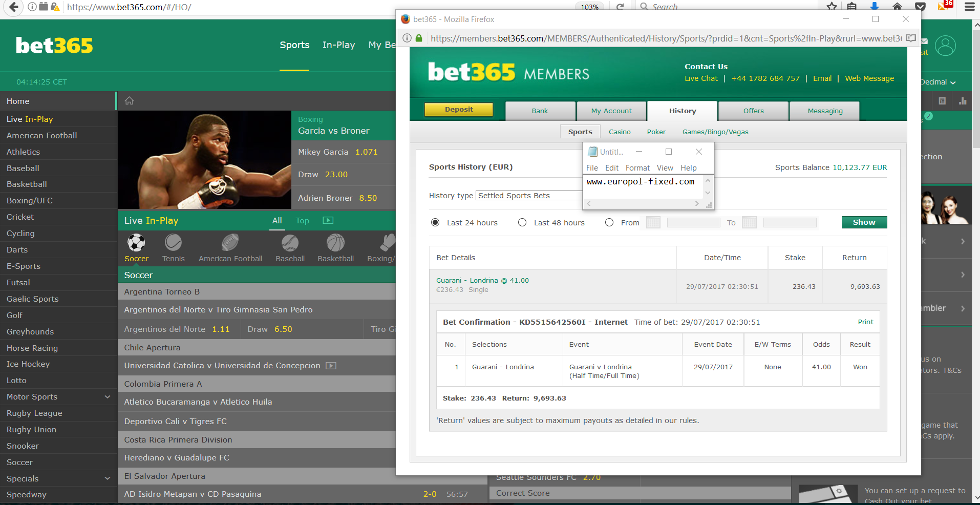
Task: Open the calendar icon next to From date
Action: [x=653, y=222]
